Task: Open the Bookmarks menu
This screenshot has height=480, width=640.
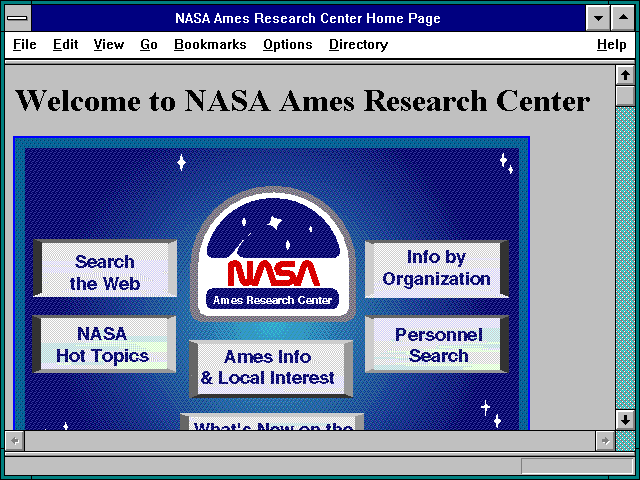Action: pos(210,44)
